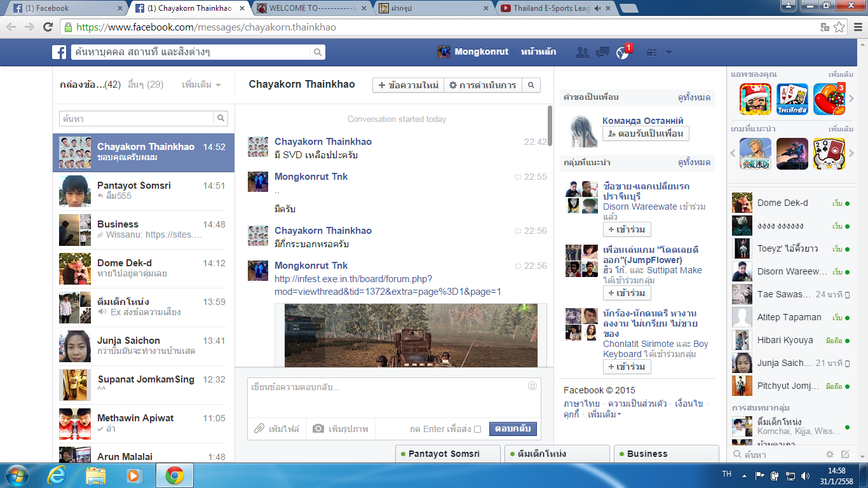Open the messages icon in the top bar

pos(602,52)
